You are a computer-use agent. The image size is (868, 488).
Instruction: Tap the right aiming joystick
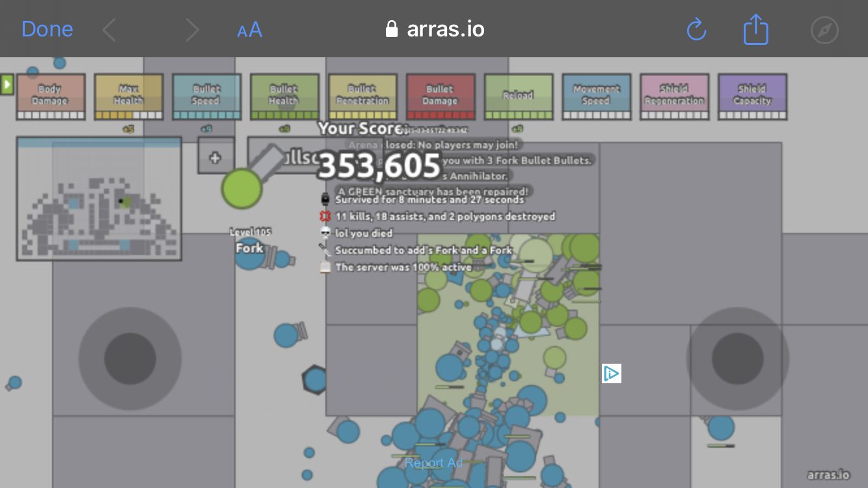click(737, 359)
